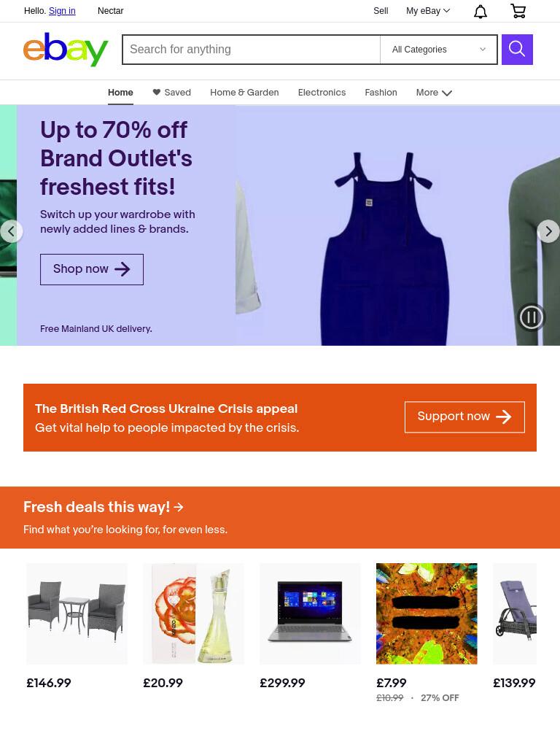The image size is (560, 747).
Task: Pause the banner carousel
Action: pyautogui.click(x=531, y=317)
